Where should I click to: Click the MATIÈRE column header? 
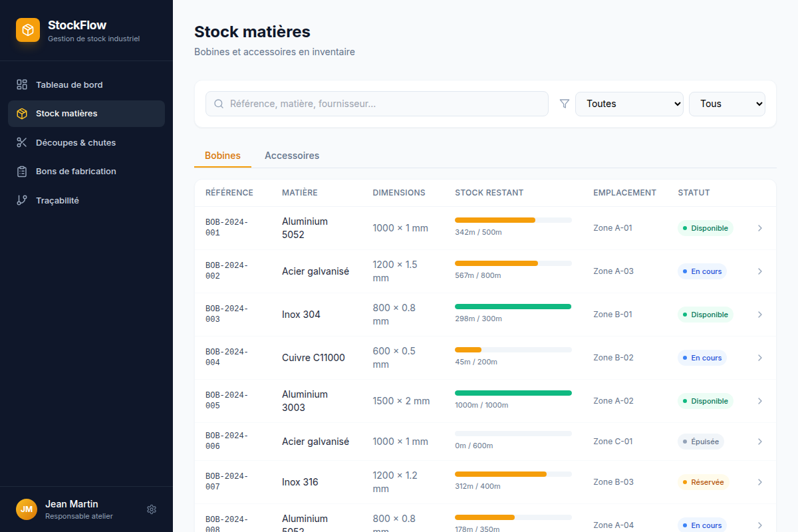(300, 193)
